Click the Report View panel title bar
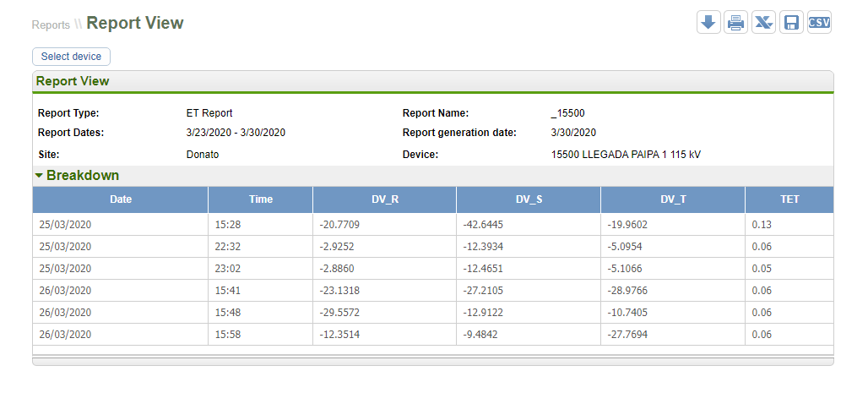 (432, 81)
